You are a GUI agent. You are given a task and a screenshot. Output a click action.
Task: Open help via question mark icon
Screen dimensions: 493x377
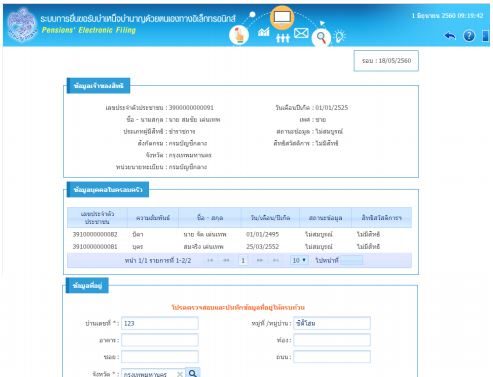[469, 35]
